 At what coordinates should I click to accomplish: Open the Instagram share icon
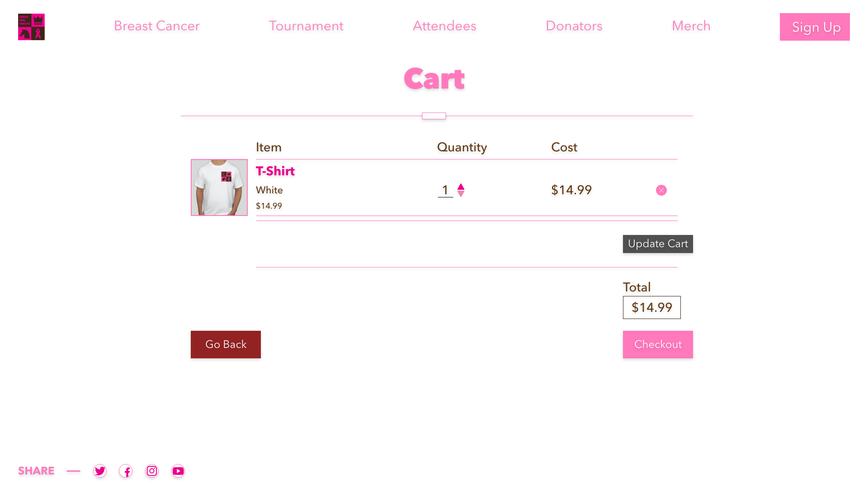coord(152,471)
